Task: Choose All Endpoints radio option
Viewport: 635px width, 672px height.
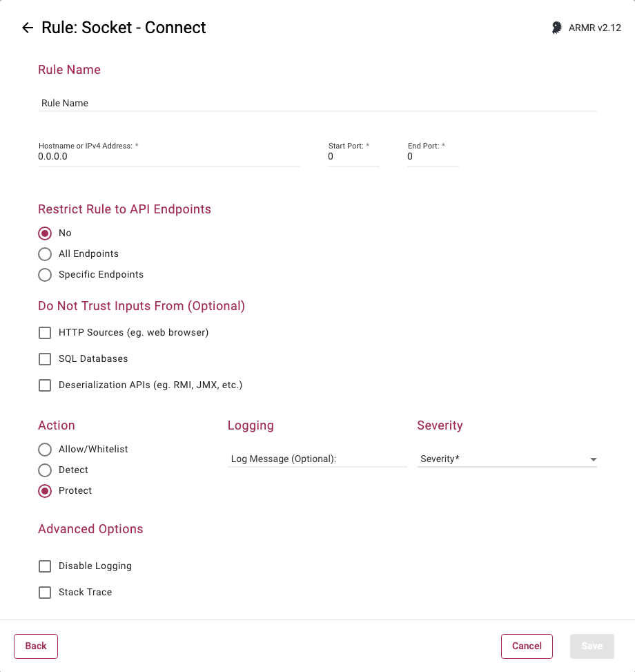Action: click(45, 254)
